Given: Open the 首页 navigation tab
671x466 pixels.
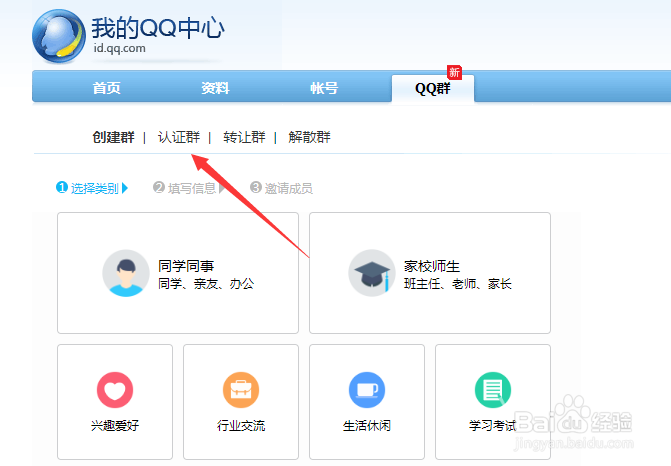Looking at the screenshot, I should coord(107,88).
